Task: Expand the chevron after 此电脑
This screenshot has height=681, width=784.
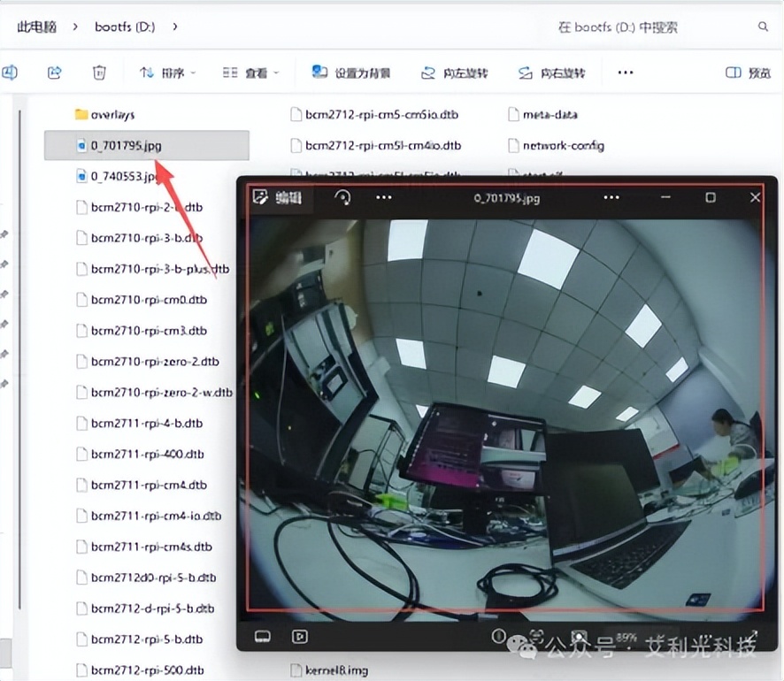Action: click(75, 27)
